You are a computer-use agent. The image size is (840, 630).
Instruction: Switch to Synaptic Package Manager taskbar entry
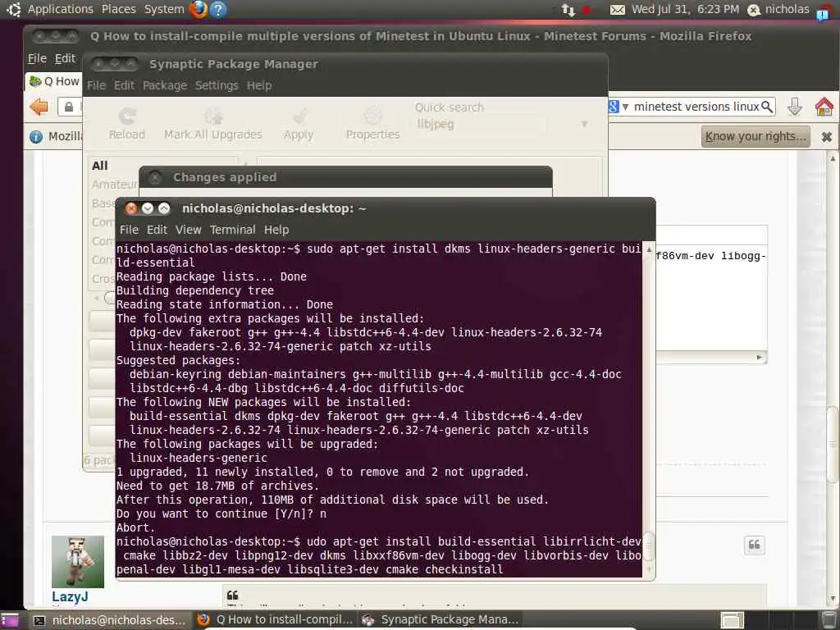[441, 620]
